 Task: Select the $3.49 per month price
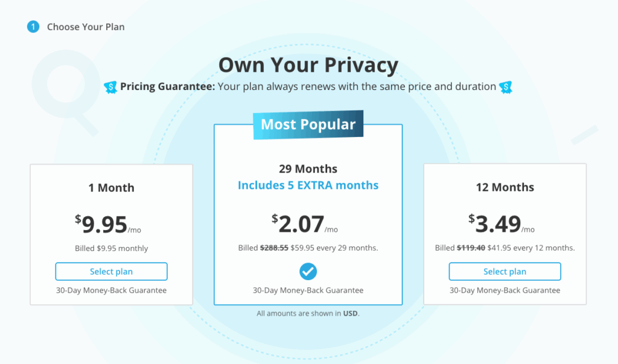498,224
